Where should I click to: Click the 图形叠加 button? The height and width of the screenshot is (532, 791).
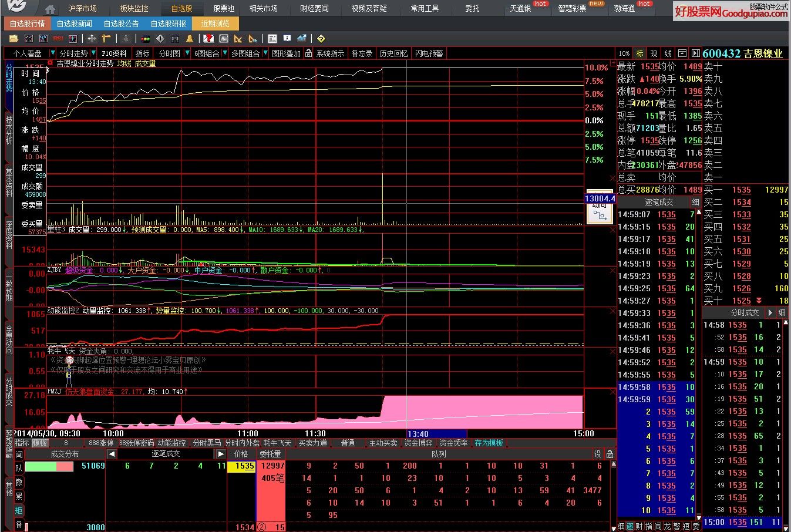pyautogui.click(x=286, y=53)
